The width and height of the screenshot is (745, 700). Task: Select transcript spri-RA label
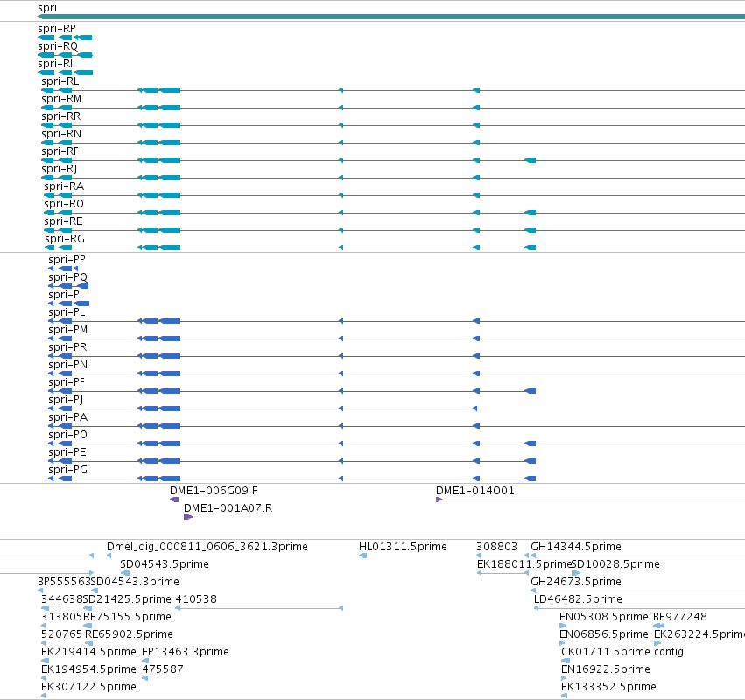click(64, 186)
